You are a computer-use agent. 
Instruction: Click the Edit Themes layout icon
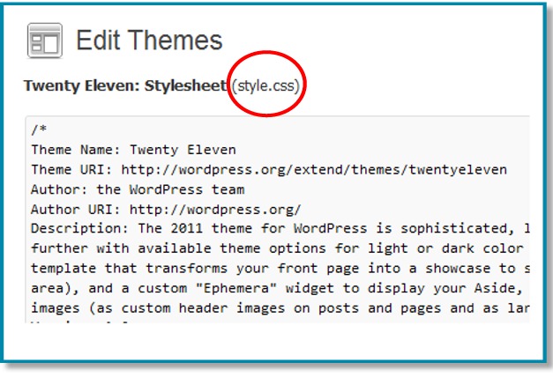45,41
